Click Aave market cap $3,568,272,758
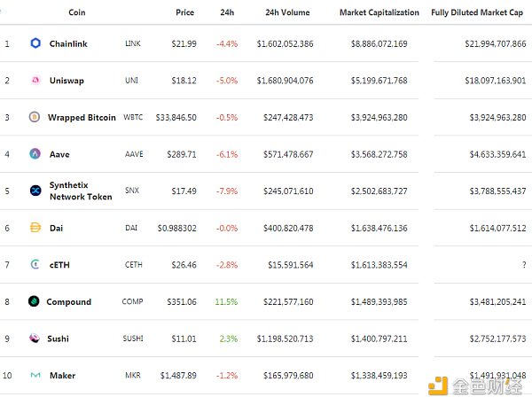 coord(379,154)
